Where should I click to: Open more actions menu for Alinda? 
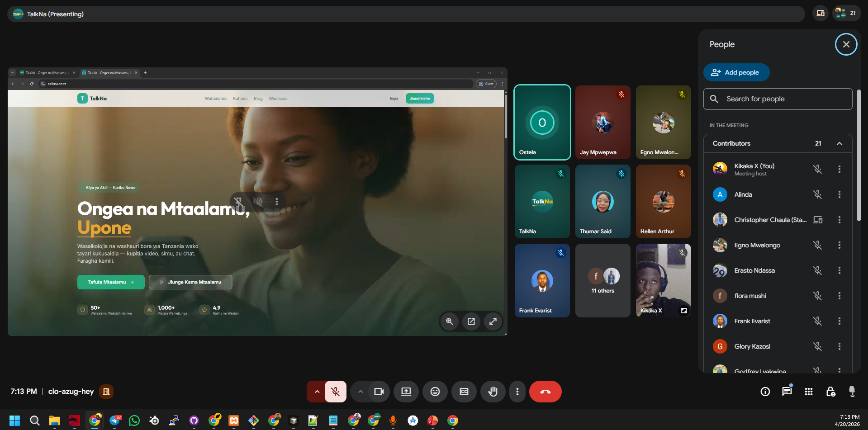pyautogui.click(x=839, y=194)
